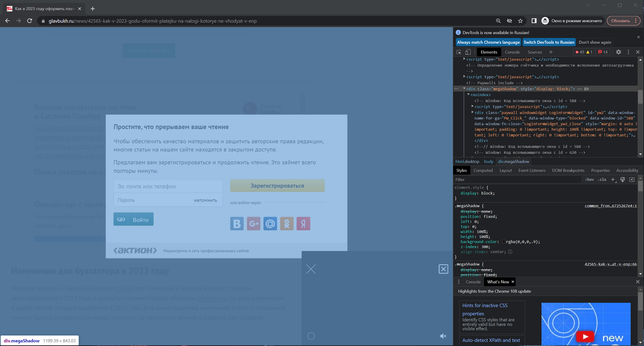Activate the inspect element picker tool
The image size is (644, 346).
[x=459, y=52]
